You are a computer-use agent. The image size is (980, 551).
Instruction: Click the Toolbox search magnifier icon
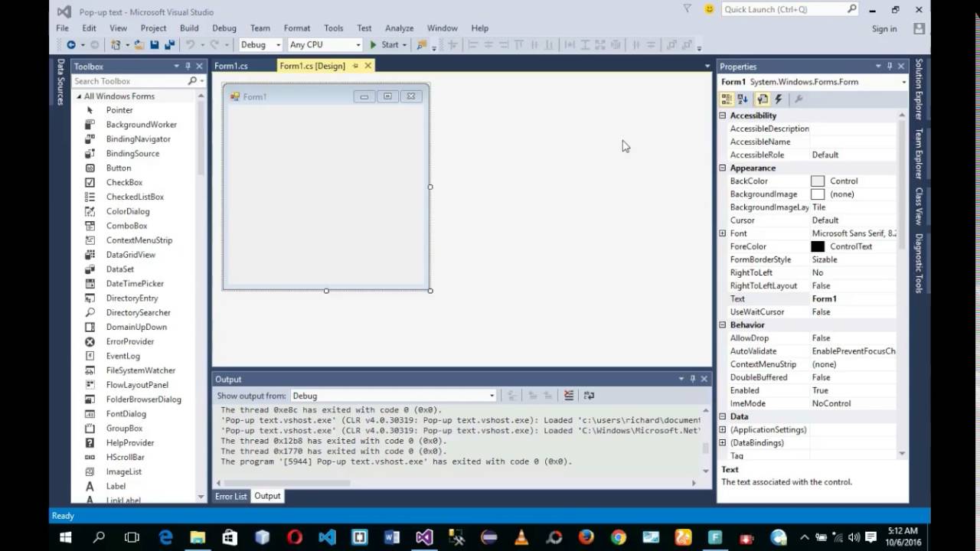coord(192,81)
